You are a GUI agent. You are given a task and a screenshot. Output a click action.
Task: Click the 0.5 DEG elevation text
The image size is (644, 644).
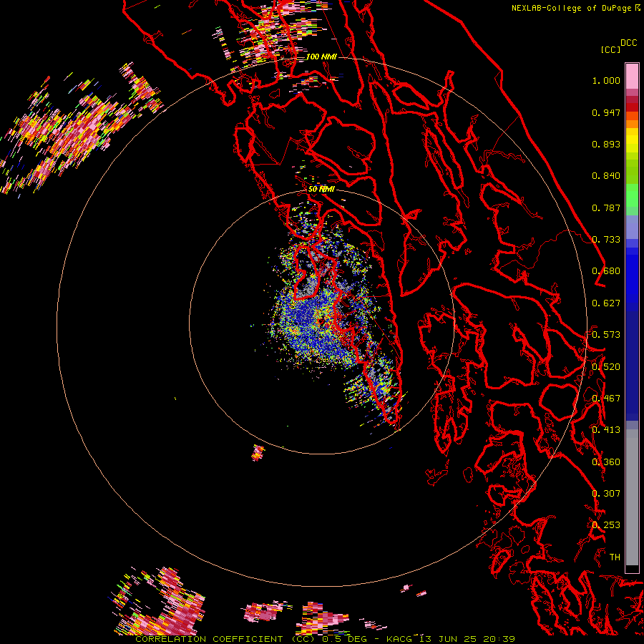point(344,639)
